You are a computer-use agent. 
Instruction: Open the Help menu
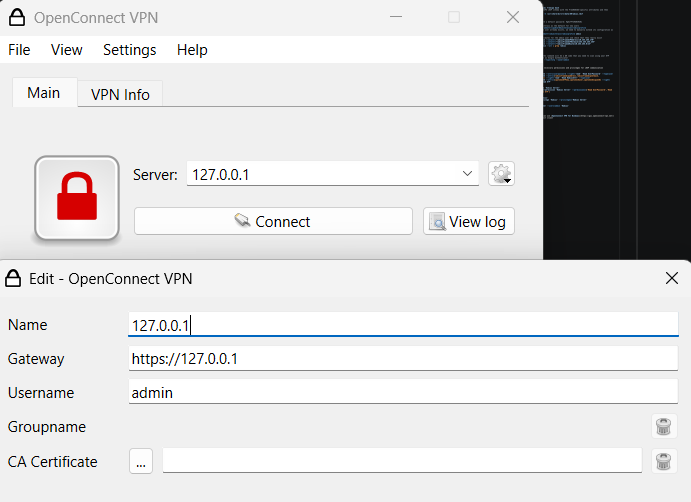tap(192, 50)
